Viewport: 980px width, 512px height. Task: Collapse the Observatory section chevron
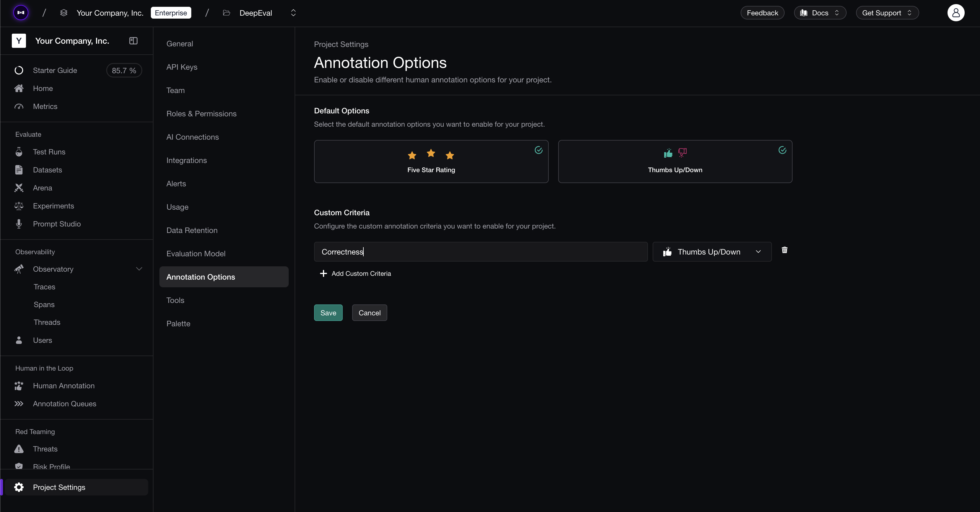coord(139,269)
